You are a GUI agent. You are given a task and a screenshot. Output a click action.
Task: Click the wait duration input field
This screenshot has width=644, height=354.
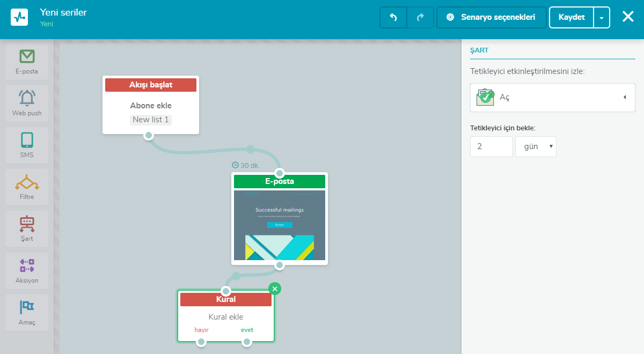tap(491, 146)
